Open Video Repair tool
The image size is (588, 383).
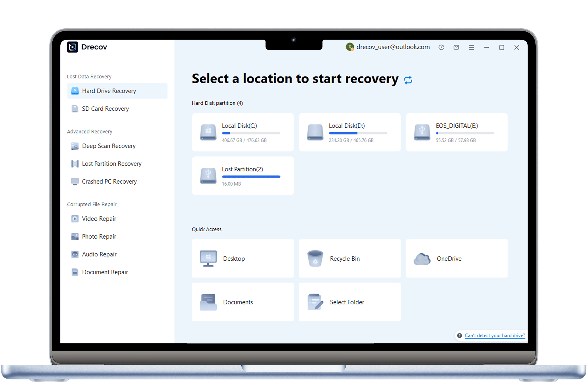point(99,219)
